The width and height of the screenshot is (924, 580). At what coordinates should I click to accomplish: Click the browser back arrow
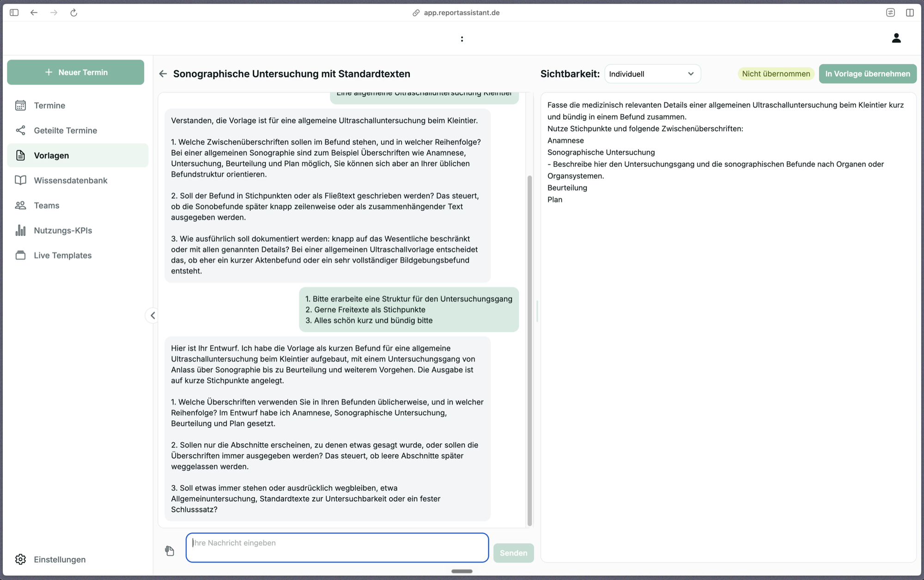pos(34,12)
